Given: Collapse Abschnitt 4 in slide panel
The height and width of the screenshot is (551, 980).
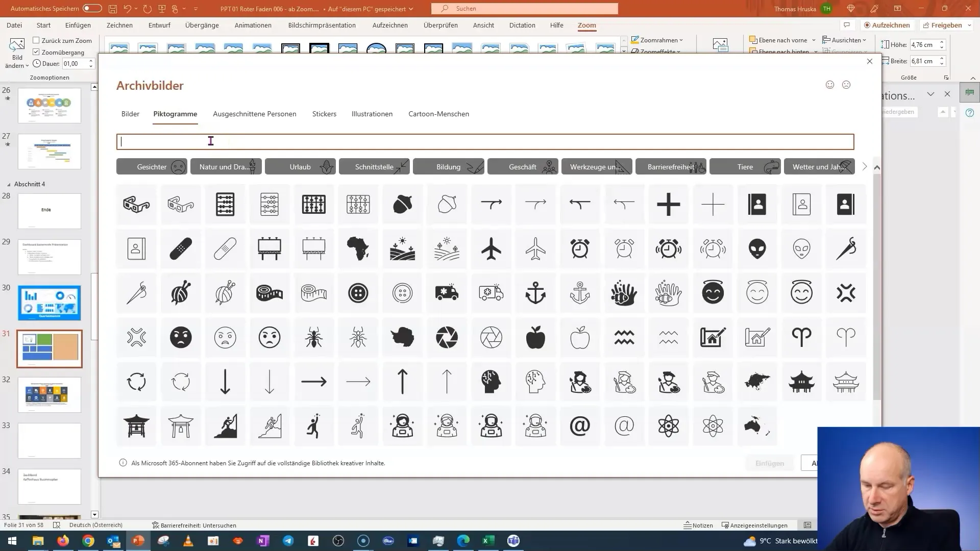Looking at the screenshot, I should coord(9,184).
